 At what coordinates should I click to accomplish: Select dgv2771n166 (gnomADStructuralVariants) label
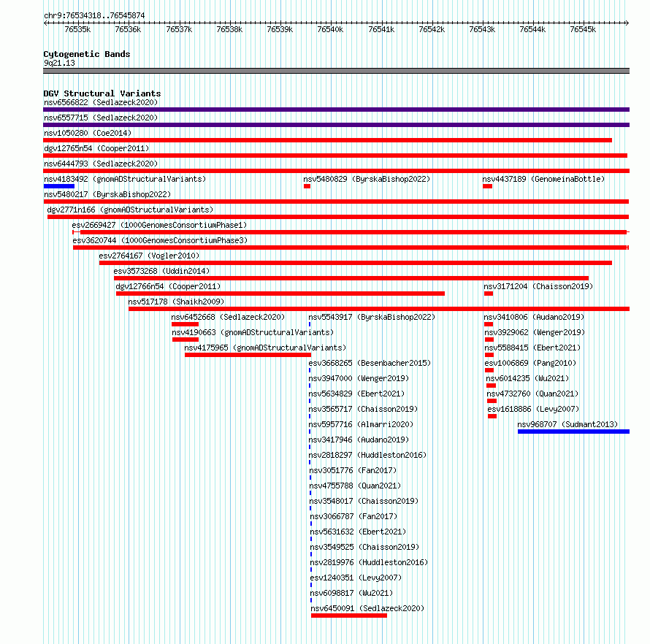[130, 210]
